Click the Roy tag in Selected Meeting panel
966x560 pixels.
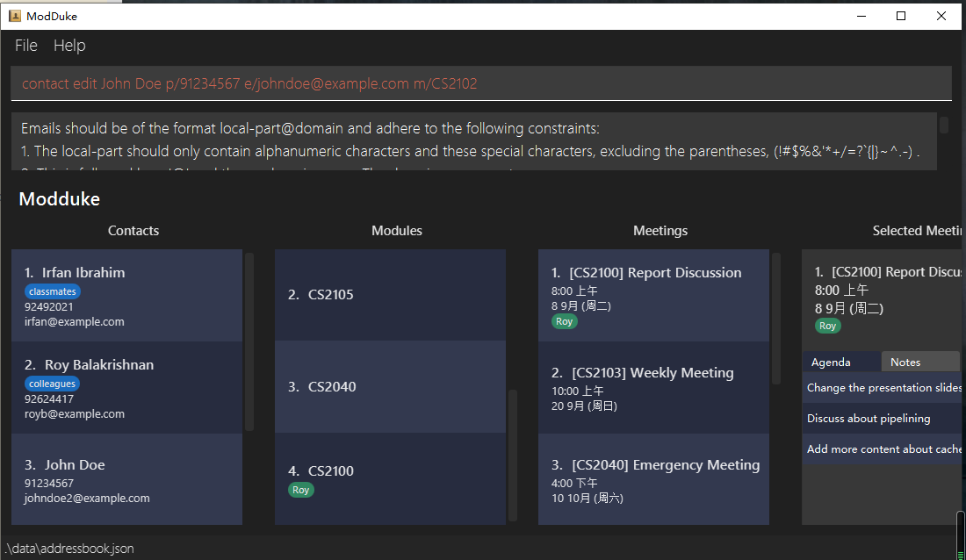tap(827, 326)
